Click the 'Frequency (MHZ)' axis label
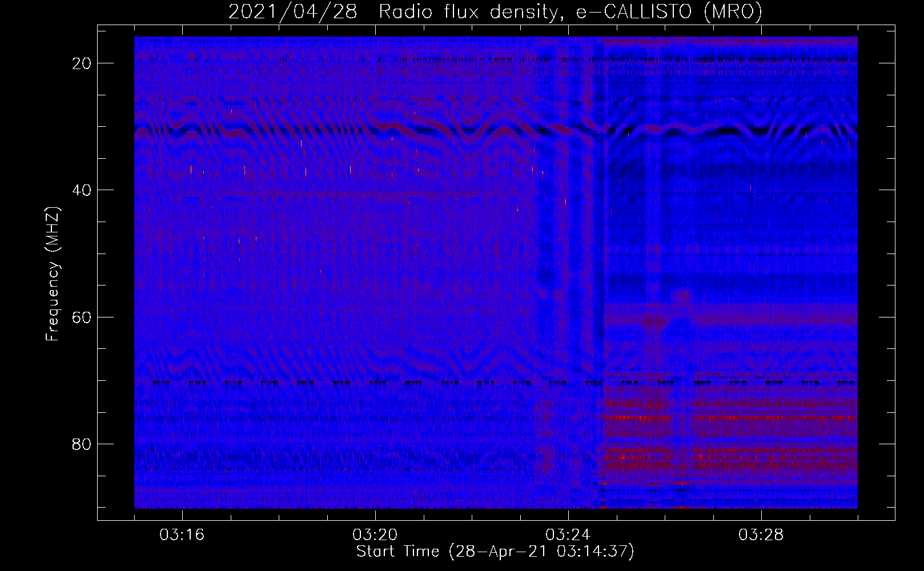This screenshot has height=571, width=924. [53, 274]
